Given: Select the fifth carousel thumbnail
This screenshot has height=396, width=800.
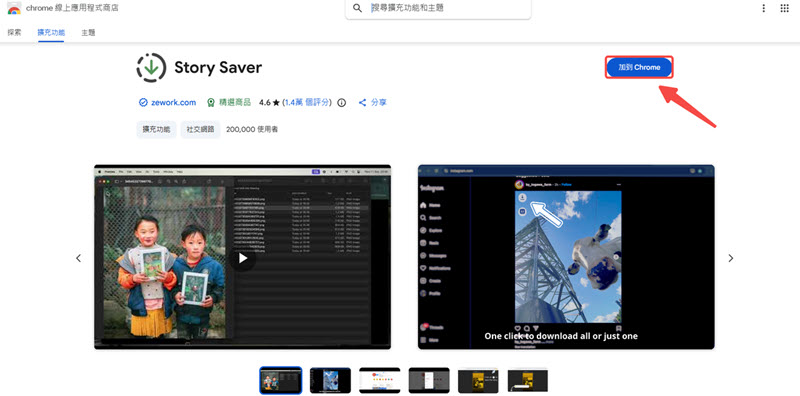Looking at the screenshot, I should point(478,381).
